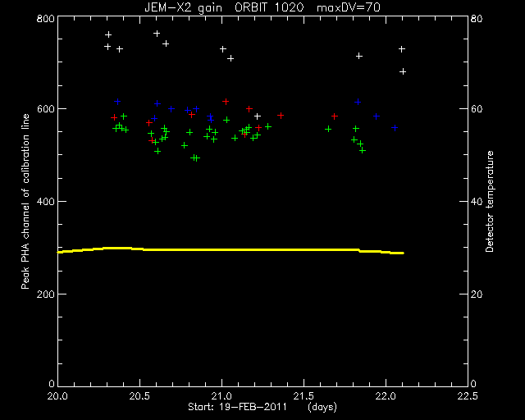Screen dimensions: 525x420
Task: Click the lone white marker near 600
Action: 257,116
